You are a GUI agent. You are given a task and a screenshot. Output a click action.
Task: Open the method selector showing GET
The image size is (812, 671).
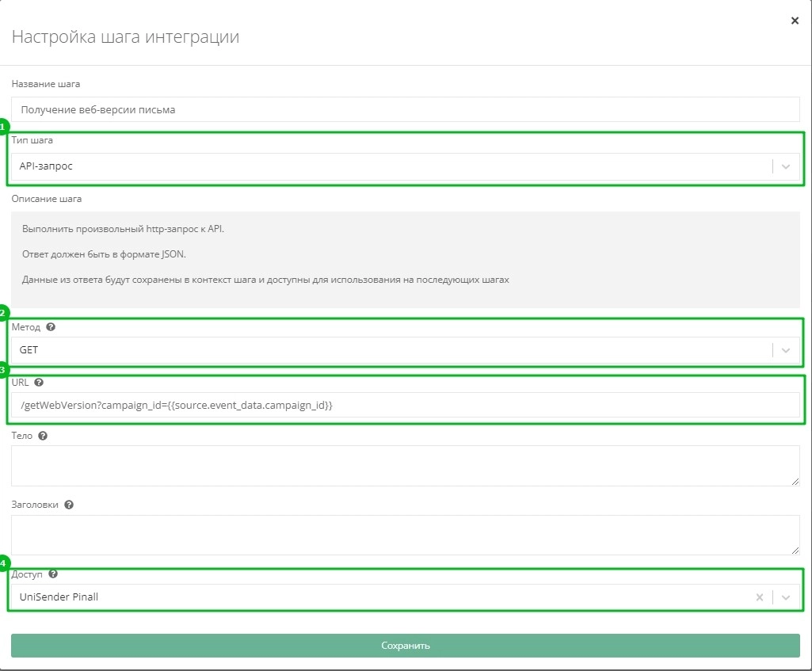(x=388, y=350)
